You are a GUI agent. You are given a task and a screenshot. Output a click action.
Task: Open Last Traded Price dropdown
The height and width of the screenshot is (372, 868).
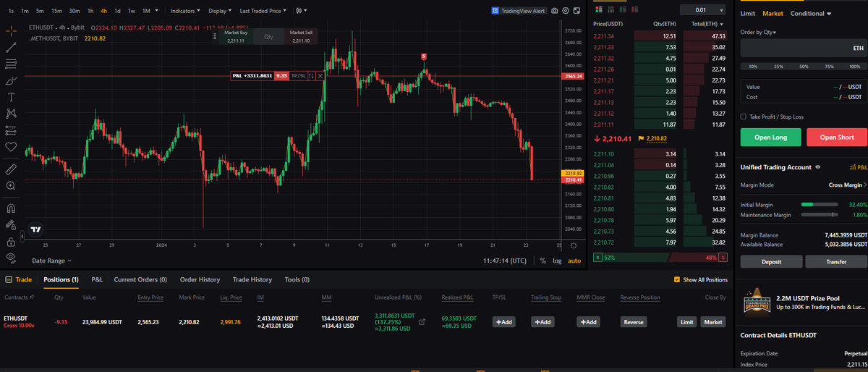(x=263, y=11)
